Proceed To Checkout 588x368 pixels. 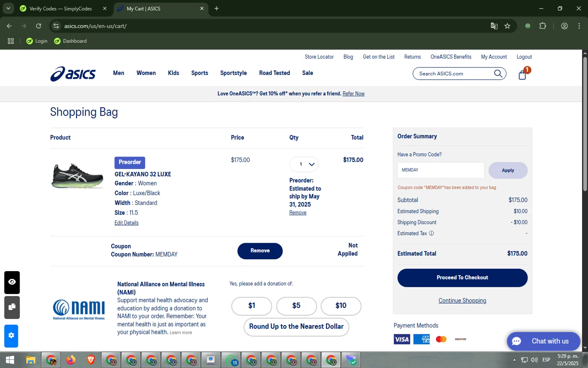tap(462, 278)
